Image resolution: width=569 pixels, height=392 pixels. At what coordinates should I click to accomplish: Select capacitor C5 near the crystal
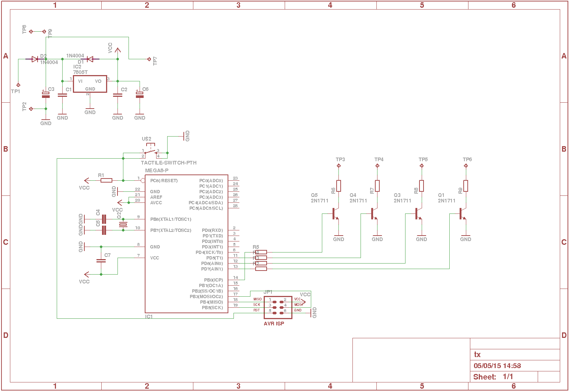pyautogui.click(x=104, y=230)
